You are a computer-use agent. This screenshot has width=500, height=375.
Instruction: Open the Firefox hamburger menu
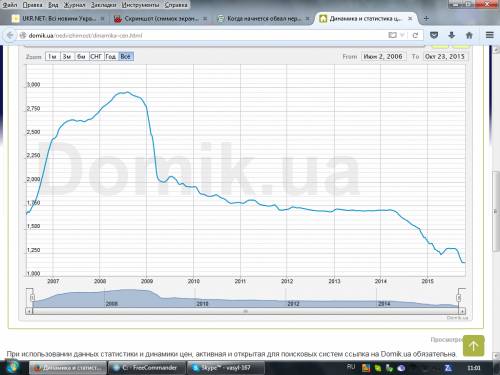point(489,35)
